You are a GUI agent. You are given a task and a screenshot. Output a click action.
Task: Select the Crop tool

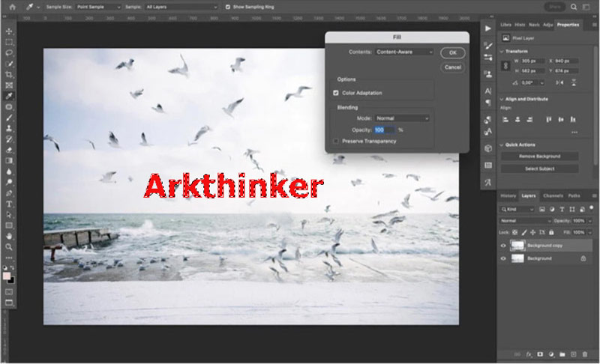9,74
